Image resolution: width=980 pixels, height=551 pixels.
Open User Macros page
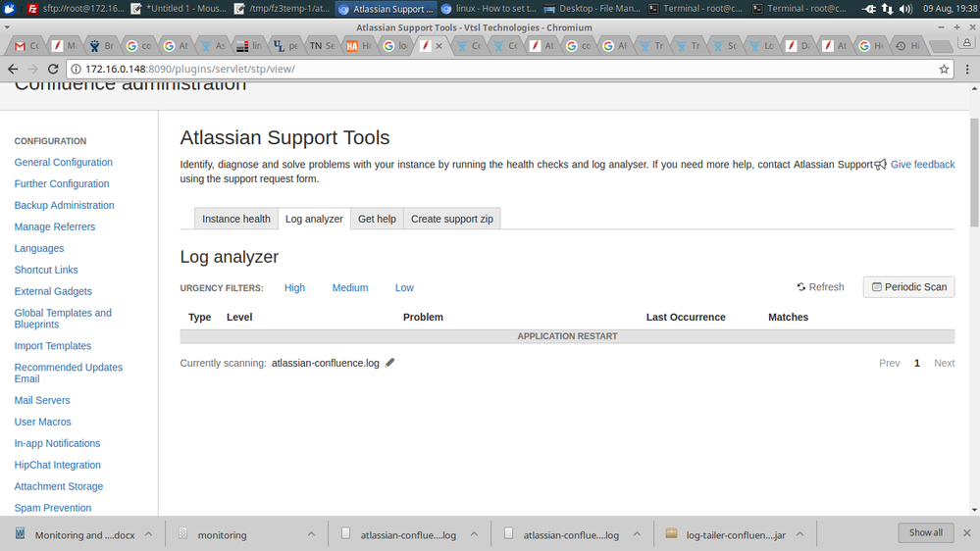point(42,422)
